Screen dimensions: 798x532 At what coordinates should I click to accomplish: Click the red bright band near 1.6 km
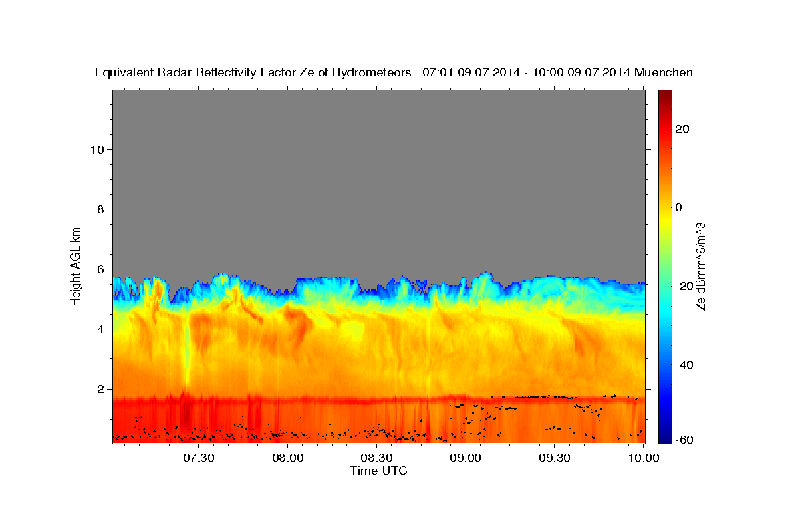coord(379,401)
